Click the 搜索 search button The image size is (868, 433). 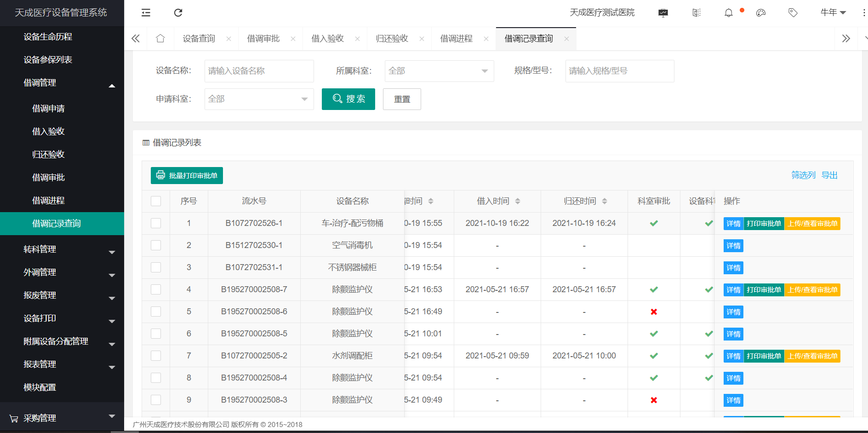point(348,99)
